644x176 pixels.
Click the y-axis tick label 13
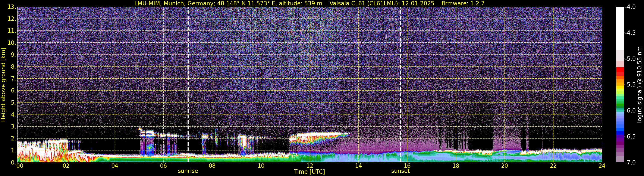click(12, 7)
